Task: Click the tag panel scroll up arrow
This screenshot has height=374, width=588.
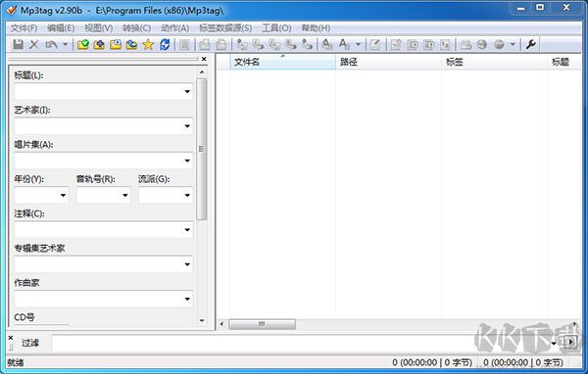Action: (202, 71)
